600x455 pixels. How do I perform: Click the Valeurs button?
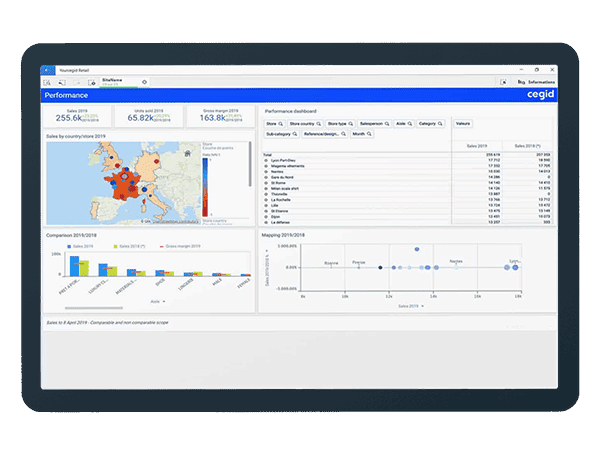(463, 124)
